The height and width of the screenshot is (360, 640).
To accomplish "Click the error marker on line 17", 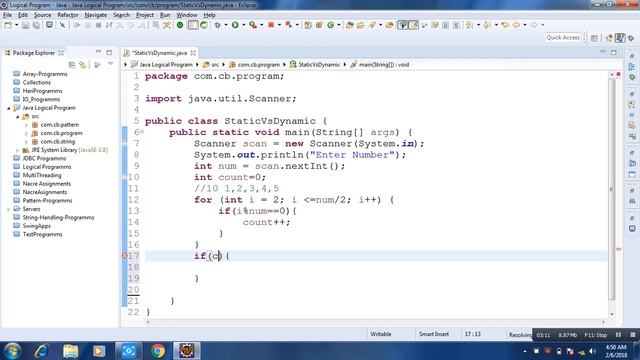I will [125, 256].
